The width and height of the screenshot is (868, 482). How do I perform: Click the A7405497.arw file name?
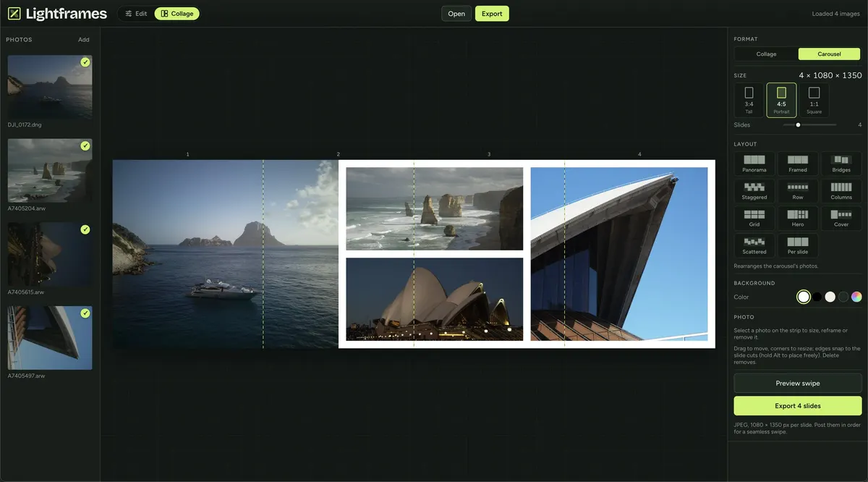tap(25, 376)
